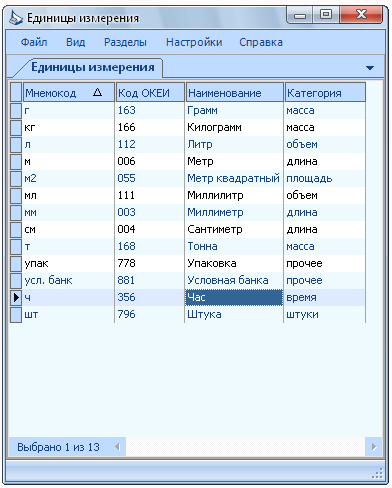Select the Упаковка name cell

tap(234, 263)
